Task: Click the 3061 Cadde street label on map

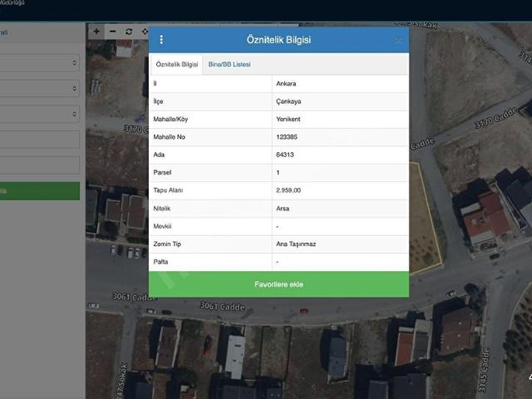Action: [x=218, y=306]
